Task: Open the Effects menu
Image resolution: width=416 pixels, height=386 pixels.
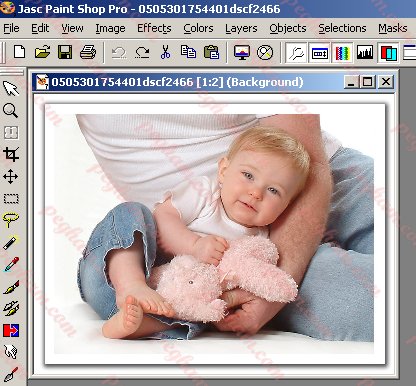Action: coord(154,28)
